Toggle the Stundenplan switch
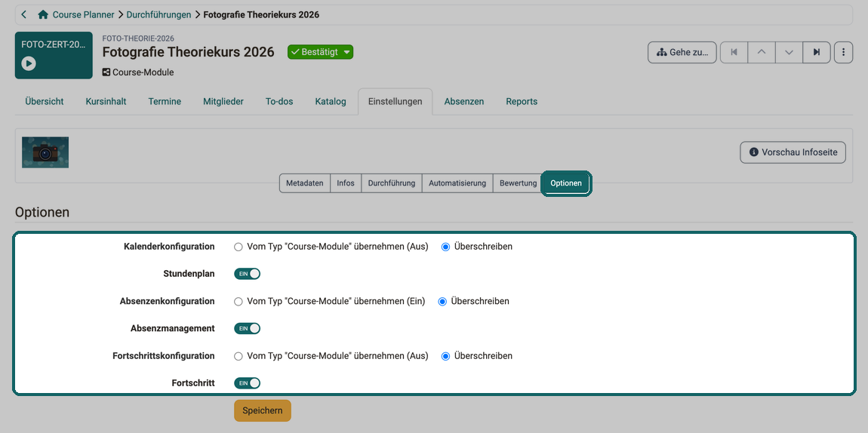Image resolution: width=868 pixels, height=433 pixels. [x=247, y=274]
